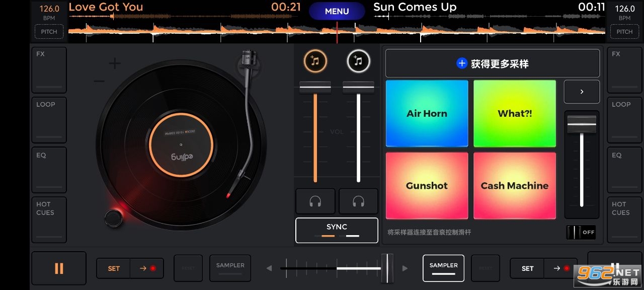The image size is (644, 290).
Task: Toggle the SYNC button
Action: click(x=337, y=230)
